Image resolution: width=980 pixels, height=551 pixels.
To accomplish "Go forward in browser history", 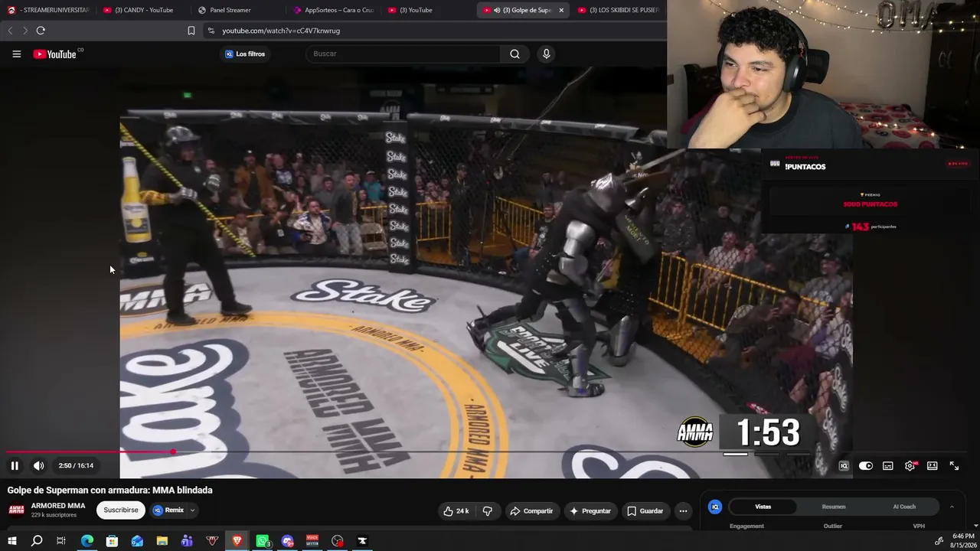I will [x=24, y=31].
